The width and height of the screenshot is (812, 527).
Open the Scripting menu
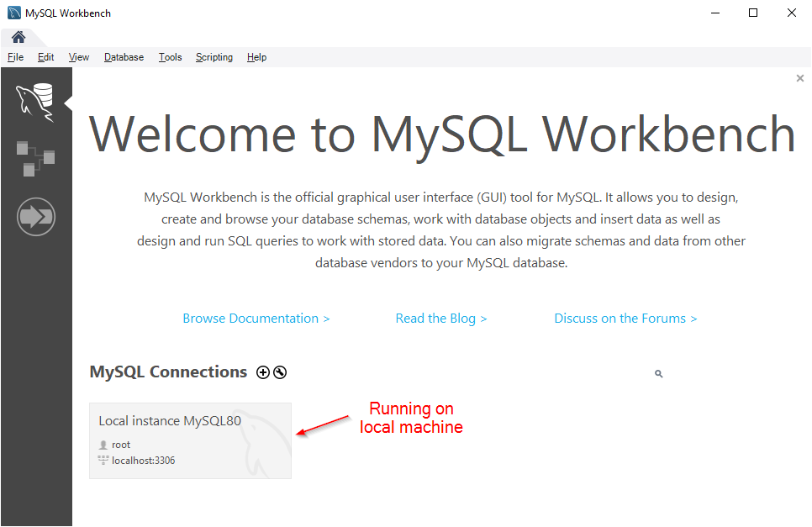click(x=214, y=57)
